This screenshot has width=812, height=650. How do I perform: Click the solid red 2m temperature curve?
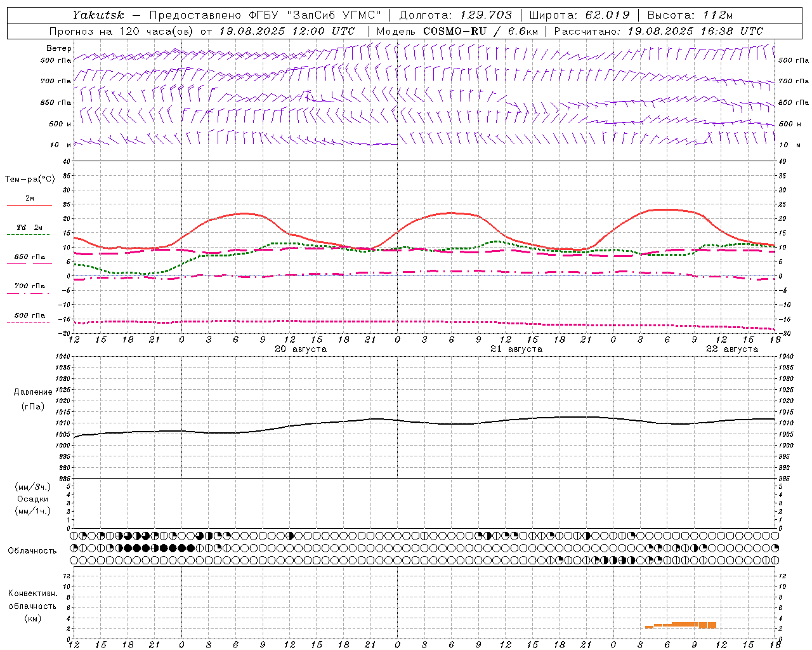[425, 219]
